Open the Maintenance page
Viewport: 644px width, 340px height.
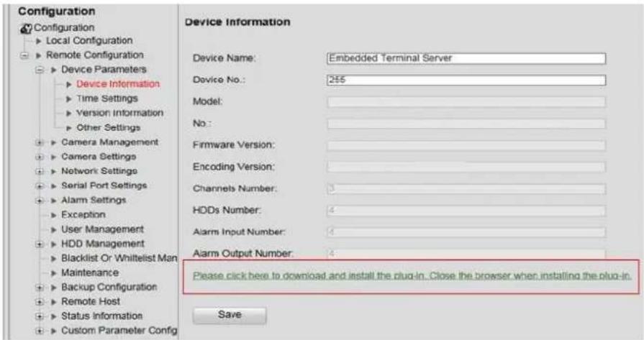pyautogui.click(x=89, y=272)
